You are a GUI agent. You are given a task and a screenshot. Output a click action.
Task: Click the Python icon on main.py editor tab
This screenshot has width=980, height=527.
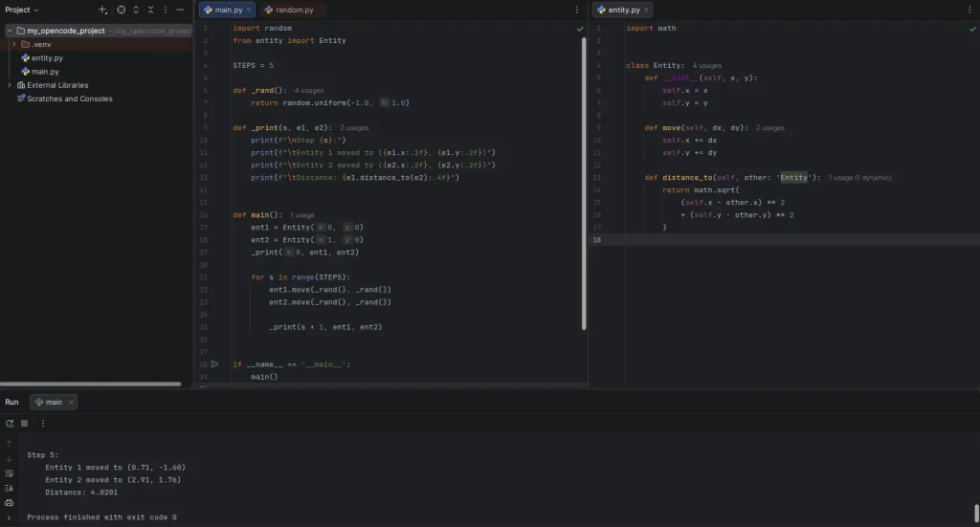pyautogui.click(x=208, y=10)
